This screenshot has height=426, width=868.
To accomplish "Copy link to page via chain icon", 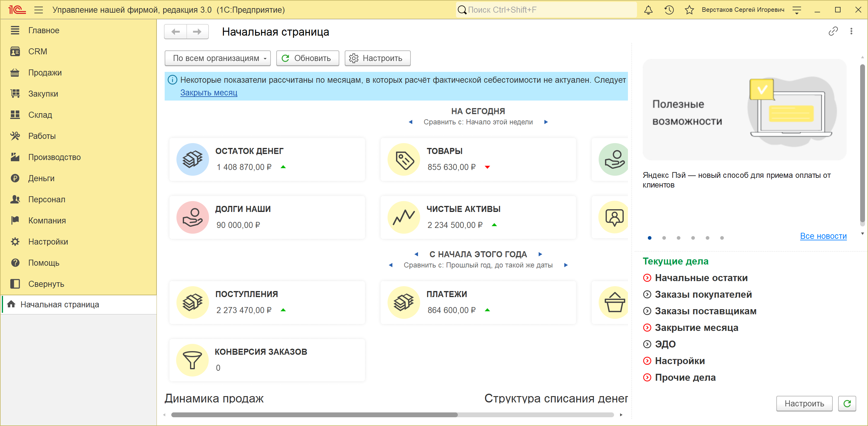I will [x=833, y=31].
